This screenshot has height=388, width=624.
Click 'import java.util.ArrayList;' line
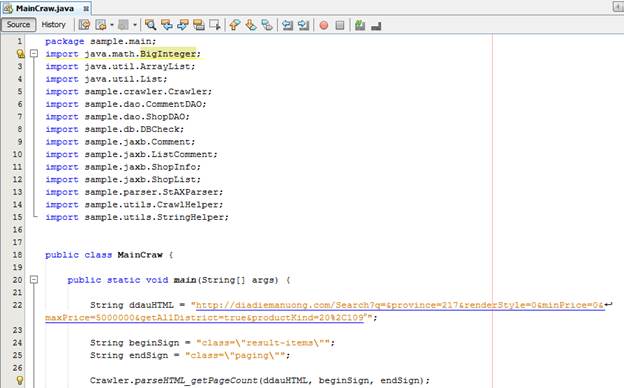(120, 66)
